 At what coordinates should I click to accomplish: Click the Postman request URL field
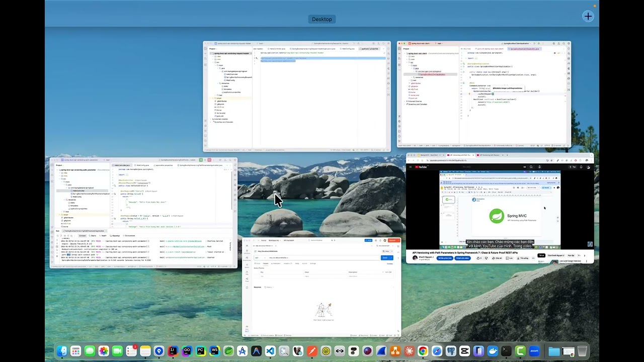[324, 258]
